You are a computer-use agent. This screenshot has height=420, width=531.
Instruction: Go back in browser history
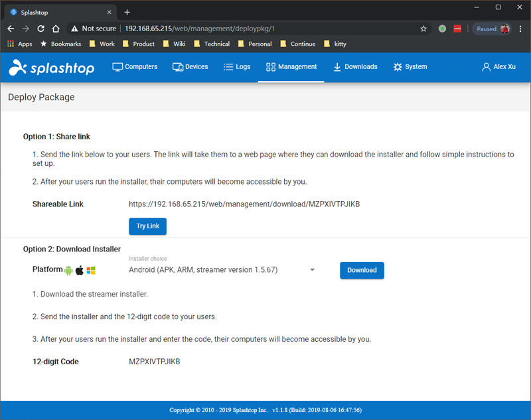pos(11,29)
